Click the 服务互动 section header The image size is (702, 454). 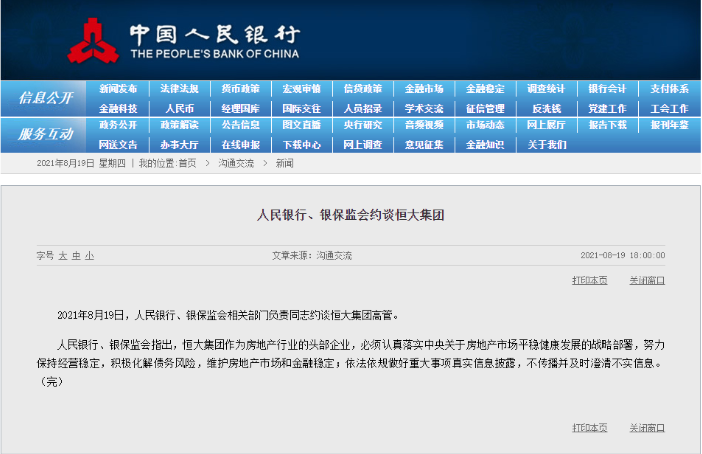[46, 134]
